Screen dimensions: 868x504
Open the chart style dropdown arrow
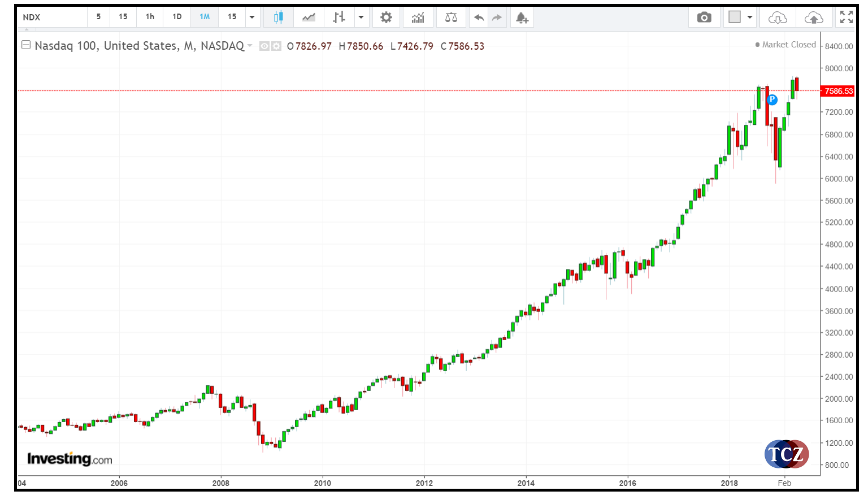point(361,17)
